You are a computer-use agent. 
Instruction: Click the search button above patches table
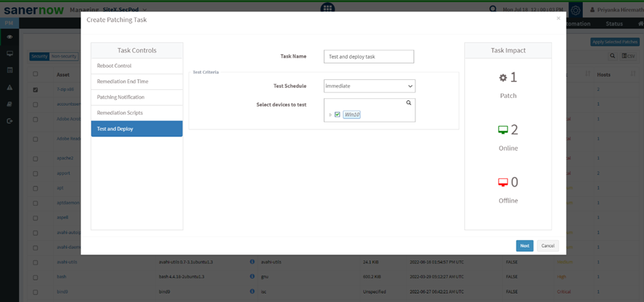click(612, 56)
